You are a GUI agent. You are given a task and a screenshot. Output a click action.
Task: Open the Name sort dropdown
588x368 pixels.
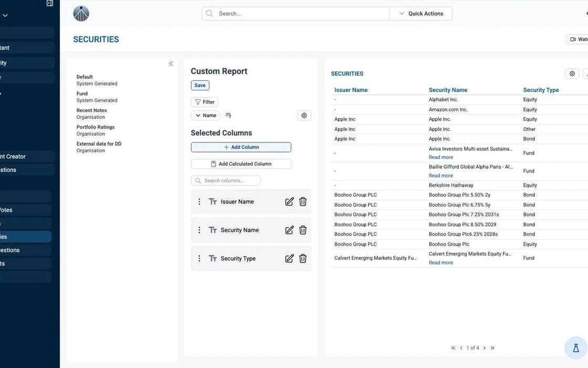pyautogui.click(x=205, y=115)
